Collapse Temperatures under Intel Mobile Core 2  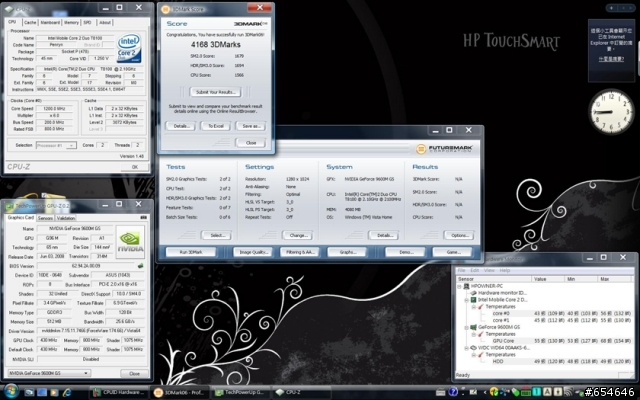[x=473, y=307]
